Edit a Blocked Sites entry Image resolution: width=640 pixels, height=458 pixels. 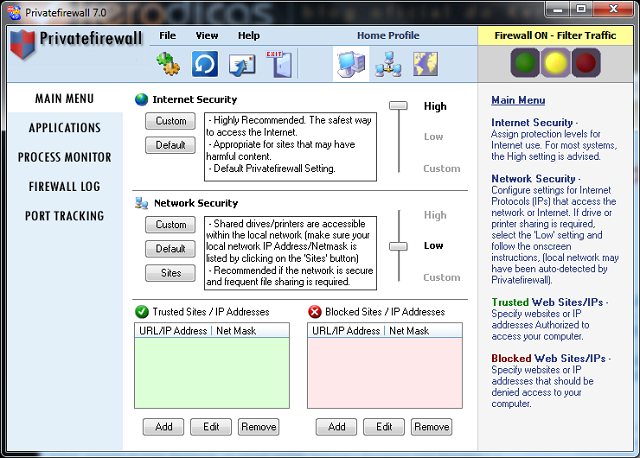pyautogui.click(x=384, y=427)
